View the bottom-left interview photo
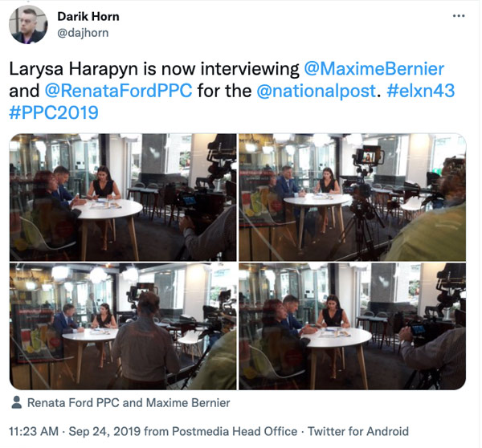This screenshot has width=482, height=448. 123,326
